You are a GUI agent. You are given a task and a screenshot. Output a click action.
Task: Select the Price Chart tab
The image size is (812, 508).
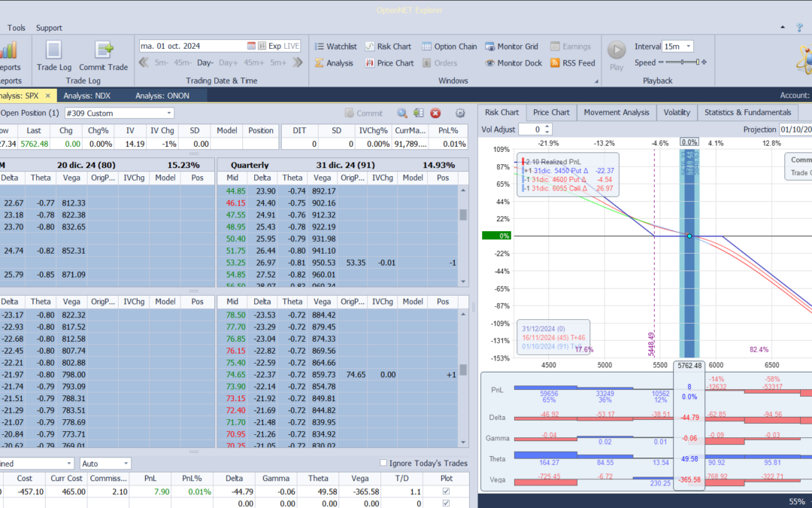551,112
